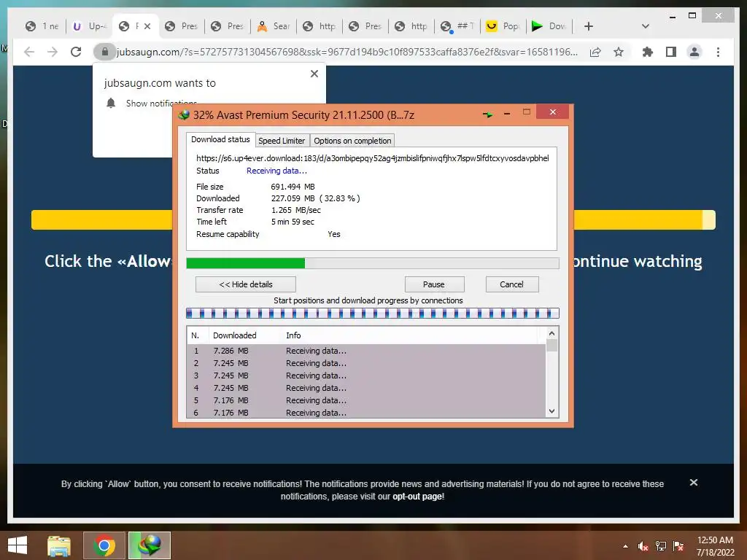Close the active Chrome tab
This screenshot has height=560, width=747.
[x=147, y=26]
